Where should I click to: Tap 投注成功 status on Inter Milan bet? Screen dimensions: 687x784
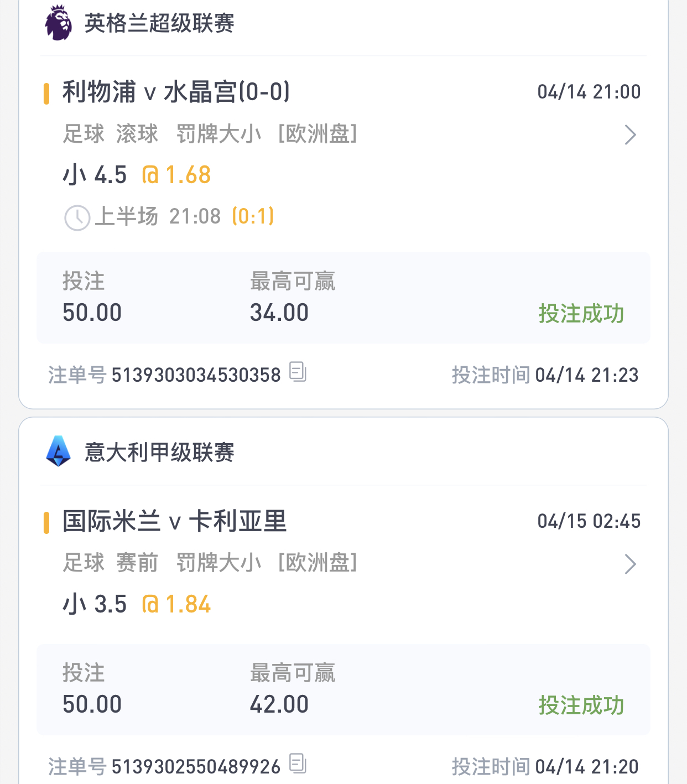coord(581,705)
